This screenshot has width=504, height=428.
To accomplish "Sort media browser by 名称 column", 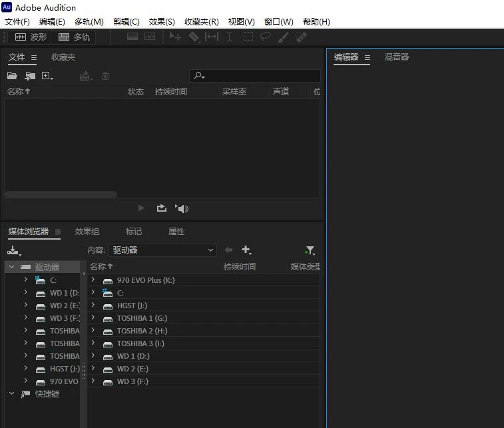I will 101,266.
